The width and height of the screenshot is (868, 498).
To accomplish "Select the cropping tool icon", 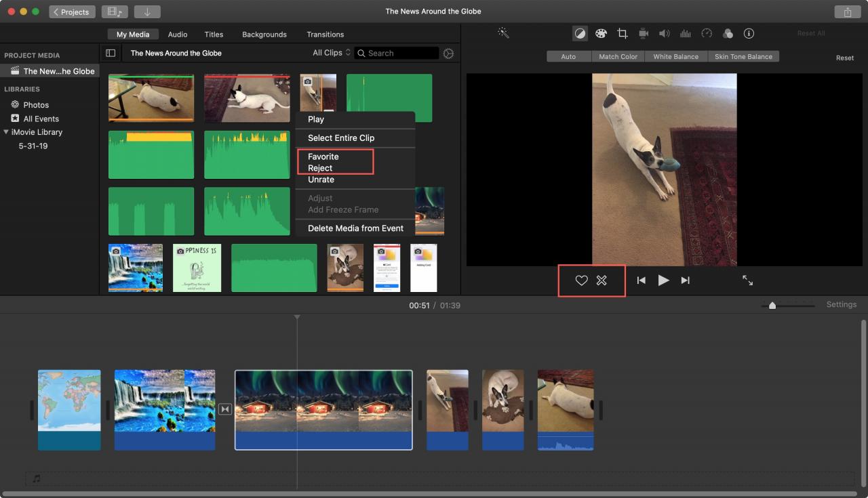I will [622, 33].
